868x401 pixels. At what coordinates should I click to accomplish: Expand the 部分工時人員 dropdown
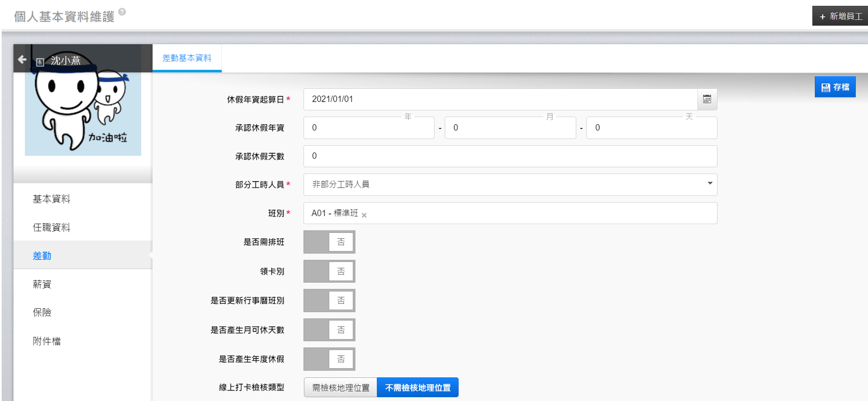point(510,185)
